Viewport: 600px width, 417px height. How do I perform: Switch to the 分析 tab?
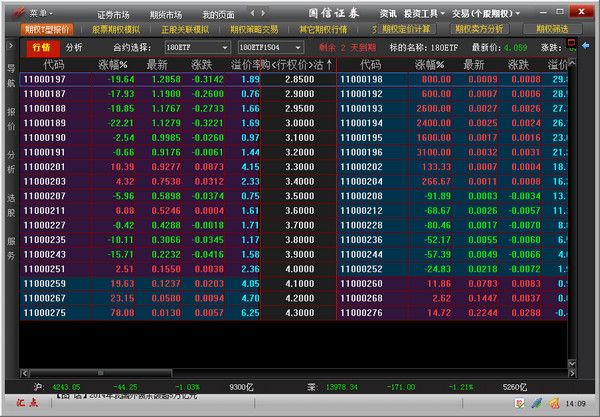pos(74,47)
